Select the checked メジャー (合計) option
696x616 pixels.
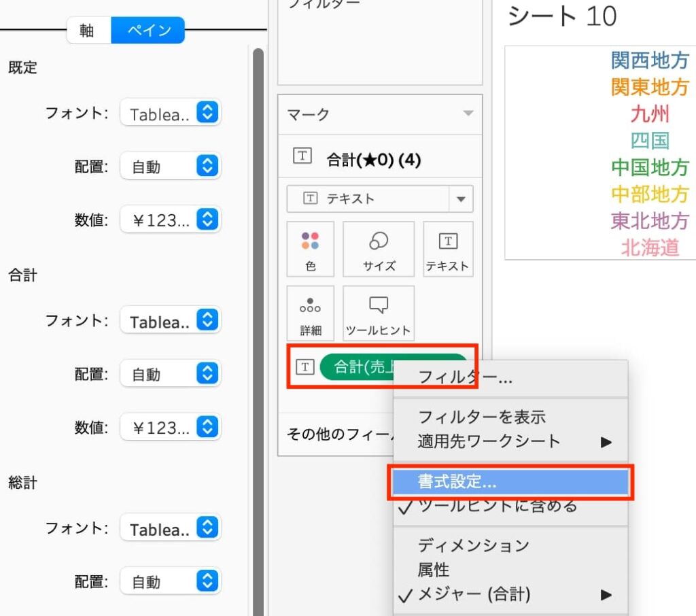[x=474, y=595]
